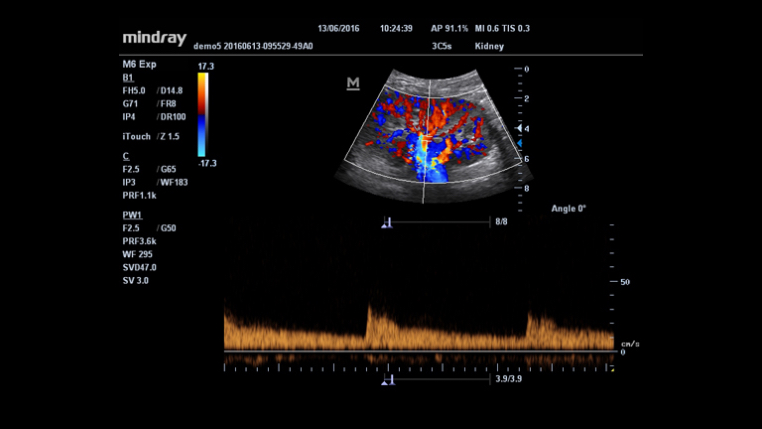Click the Mindray logo

(x=154, y=38)
